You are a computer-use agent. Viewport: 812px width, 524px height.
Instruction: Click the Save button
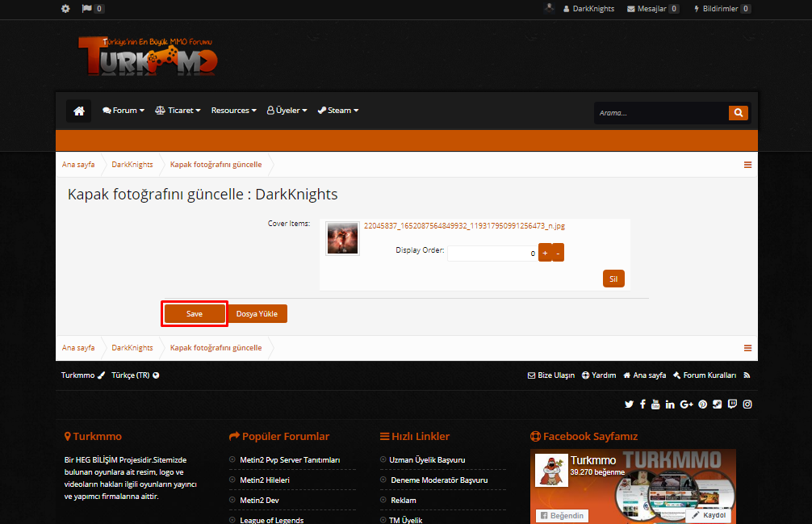click(195, 314)
